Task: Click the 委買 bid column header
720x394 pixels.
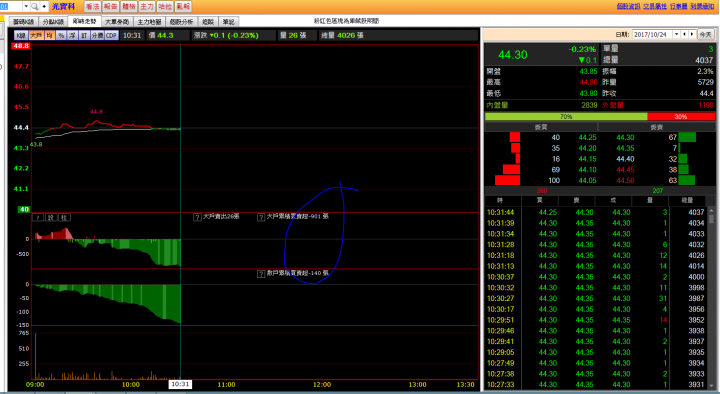Action: coord(541,127)
